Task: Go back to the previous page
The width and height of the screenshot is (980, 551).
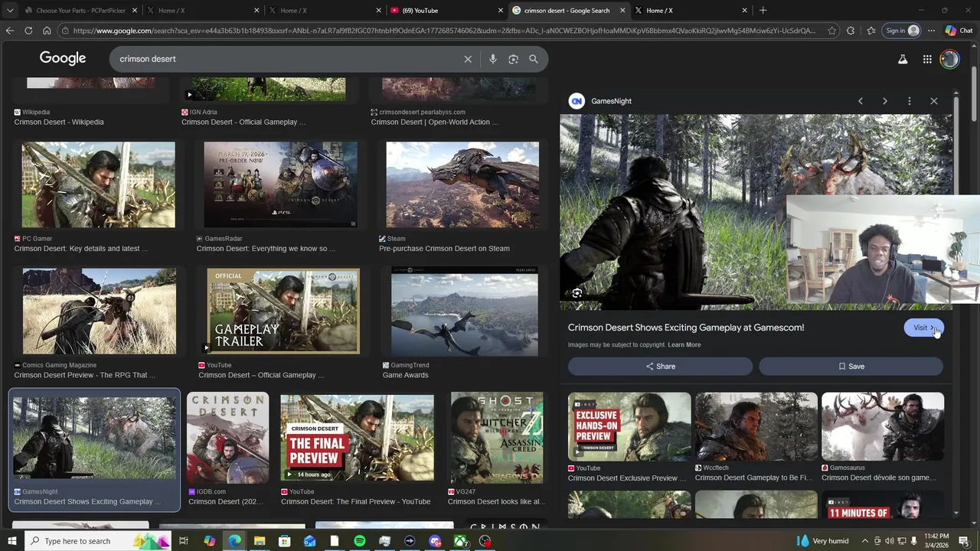Action: coord(10,31)
